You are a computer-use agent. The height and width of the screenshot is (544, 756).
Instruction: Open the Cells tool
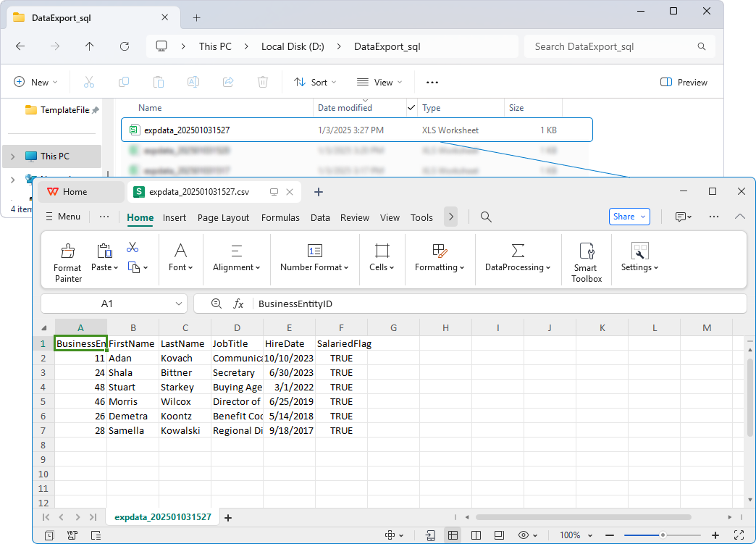(382, 257)
